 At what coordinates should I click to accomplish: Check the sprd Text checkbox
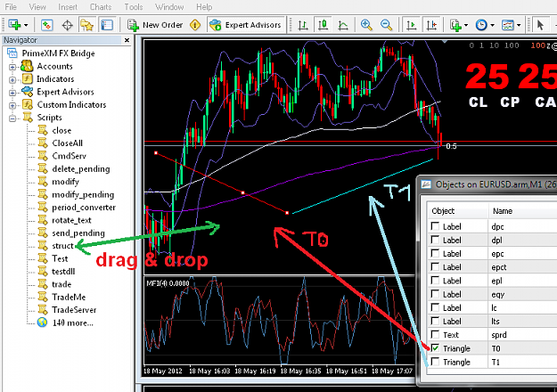[x=435, y=334]
